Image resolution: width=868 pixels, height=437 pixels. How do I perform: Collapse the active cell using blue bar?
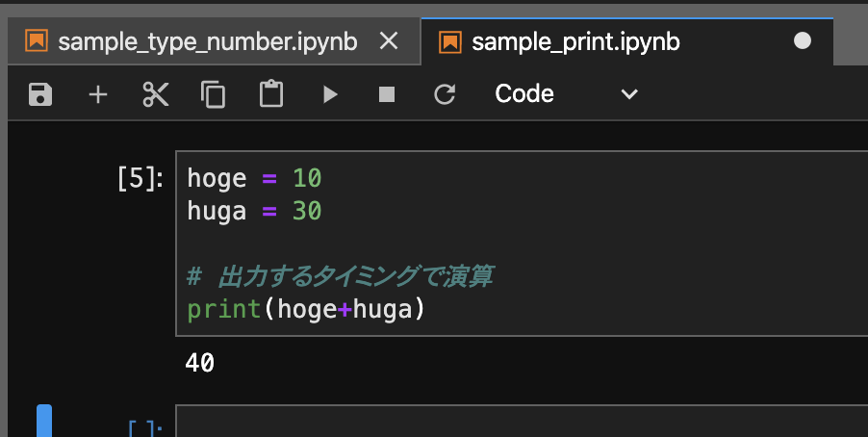(44, 422)
